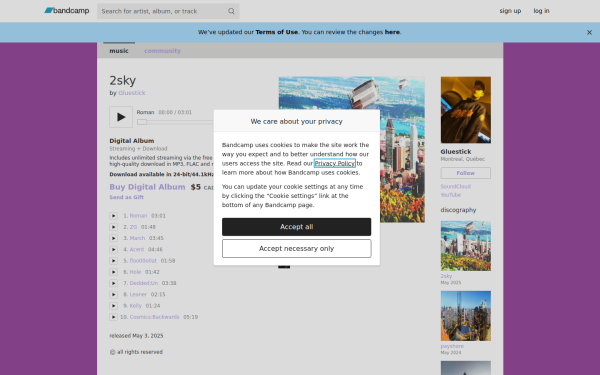Switch to the music tab
The width and height of the screenshot is (600, 375).
click(x=119, y=51)
